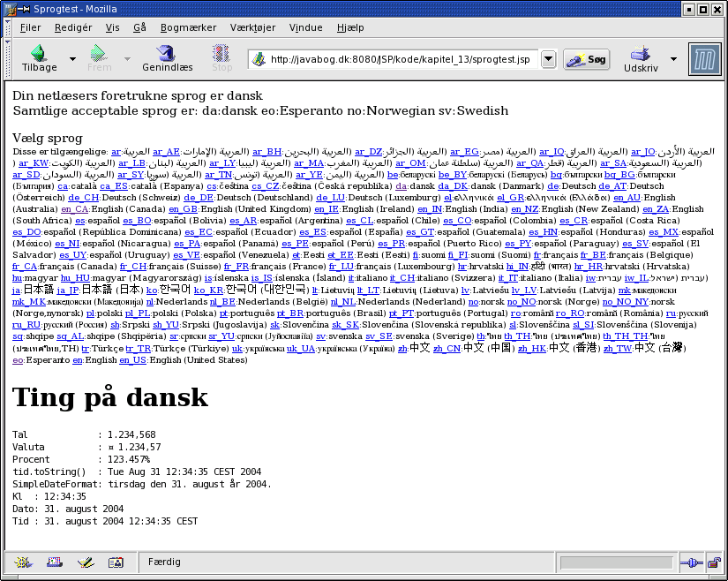
Task: Open the Address Book icon in status bar
Action: pos(114,562)
